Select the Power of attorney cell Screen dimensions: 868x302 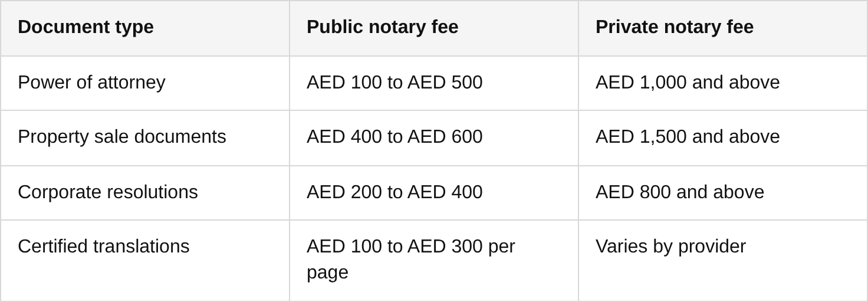pos(91,83)
